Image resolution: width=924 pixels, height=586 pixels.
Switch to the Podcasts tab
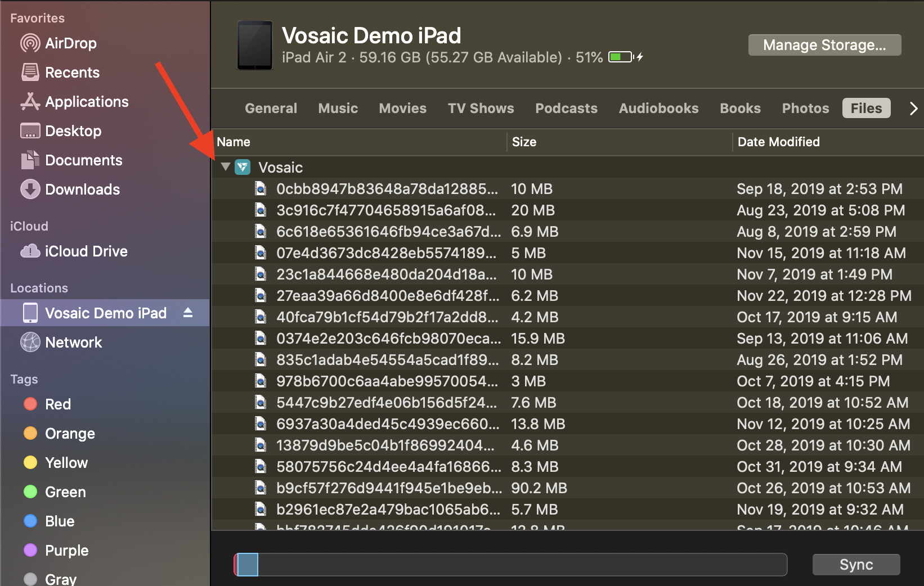(x=566, y=109)
